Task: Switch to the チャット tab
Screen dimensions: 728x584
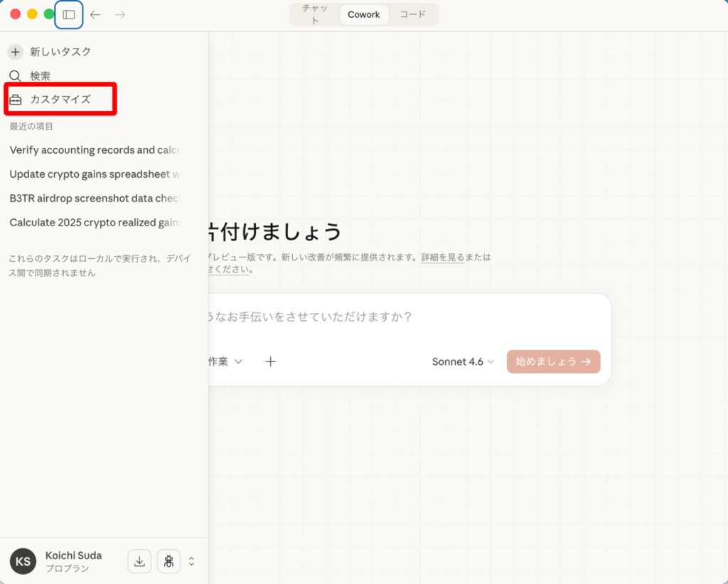Action: [x=314, y=14]
